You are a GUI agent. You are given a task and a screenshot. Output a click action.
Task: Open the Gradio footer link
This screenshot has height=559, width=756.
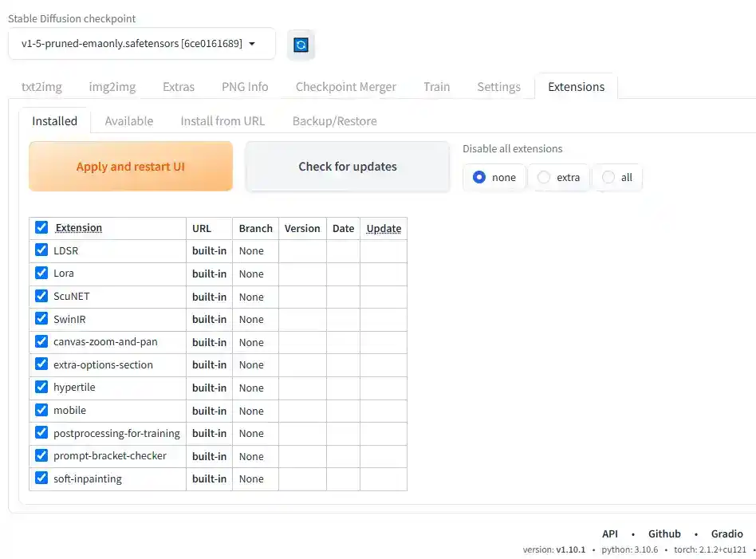(726, 534)
